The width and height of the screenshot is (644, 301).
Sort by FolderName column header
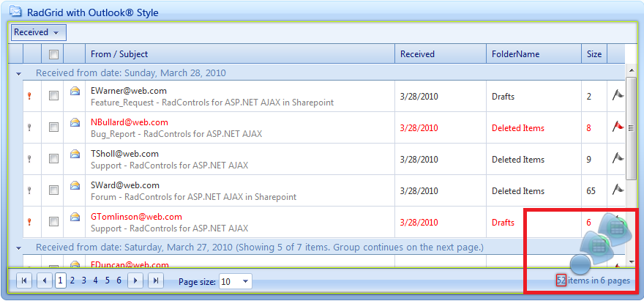[515, 54]
